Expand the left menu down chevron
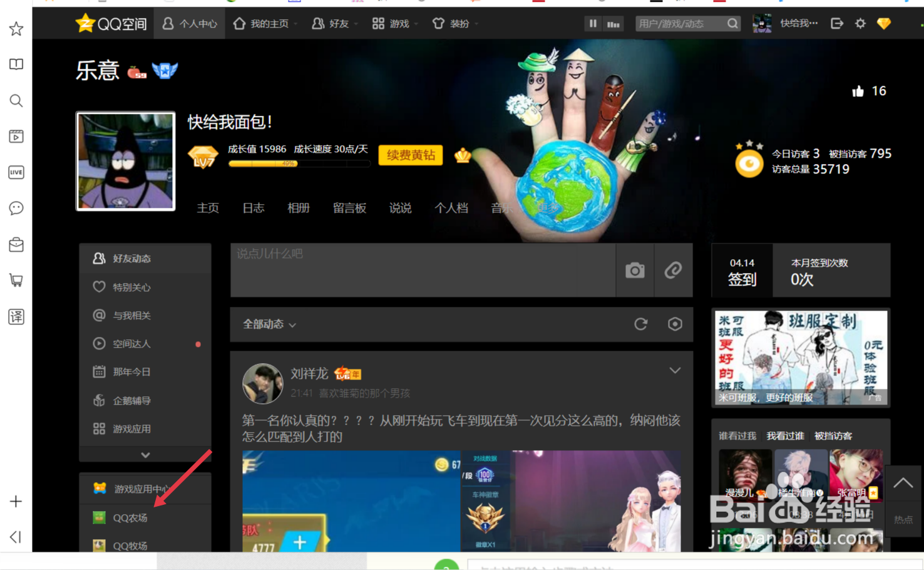The height and width of the screenshot is (570, 924). pyautogui.click(x=145, y=455)
